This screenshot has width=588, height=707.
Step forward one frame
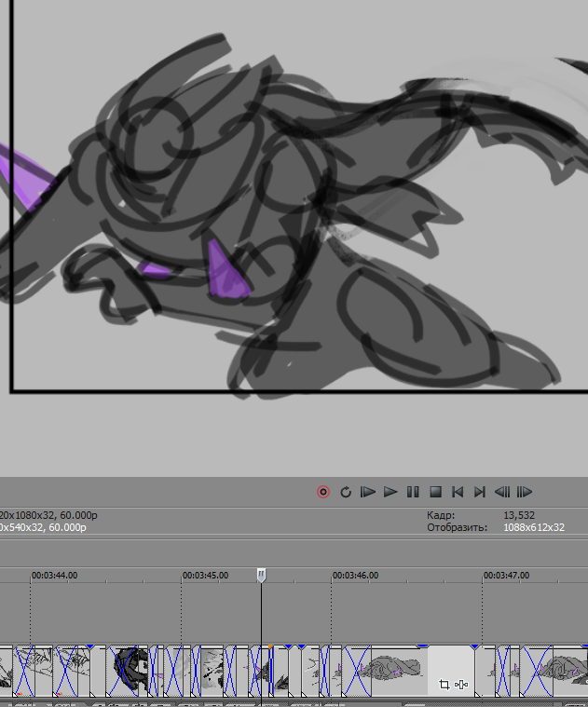click(x=525, y=492)
